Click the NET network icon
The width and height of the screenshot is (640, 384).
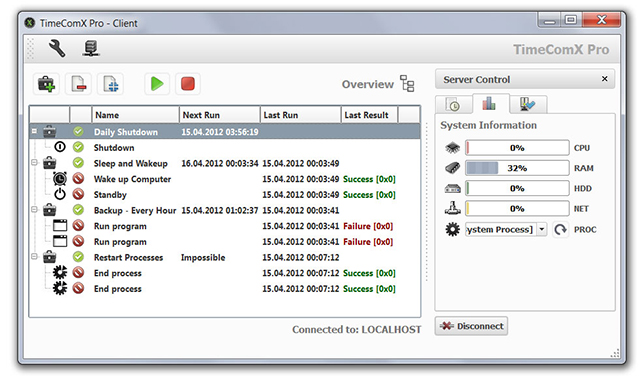pyautogui.click(x=452, y=208)
